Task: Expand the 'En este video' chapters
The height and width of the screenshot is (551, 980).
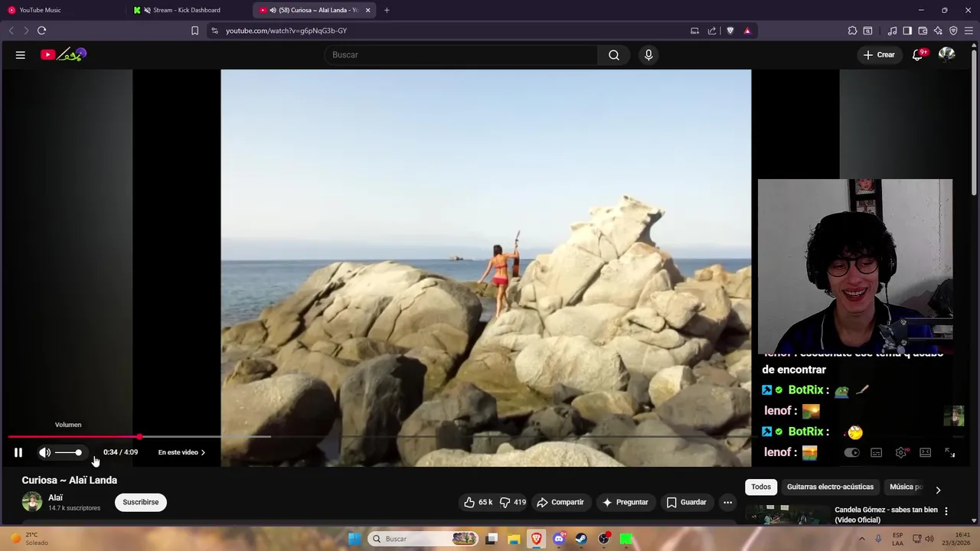Action: [x=181, y=452]
